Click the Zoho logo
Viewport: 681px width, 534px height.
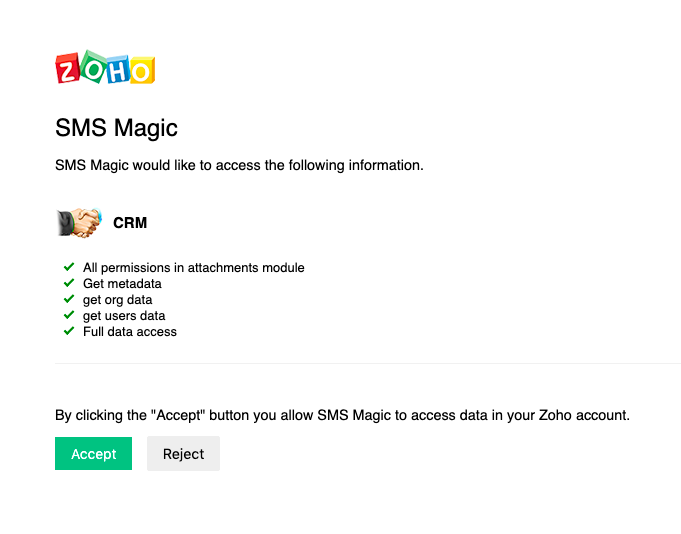105,67
